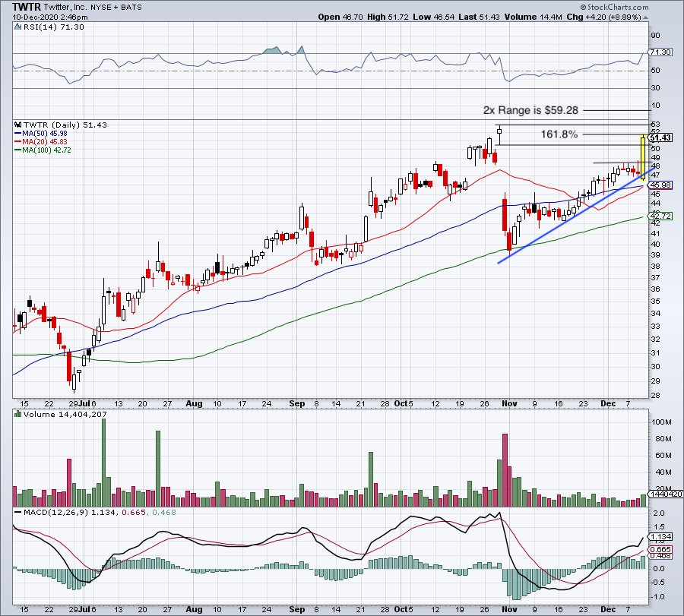Screen dimensions: 684x616
Task: Click the 'Sep' month label on price axis
Action: coord(297,403)
